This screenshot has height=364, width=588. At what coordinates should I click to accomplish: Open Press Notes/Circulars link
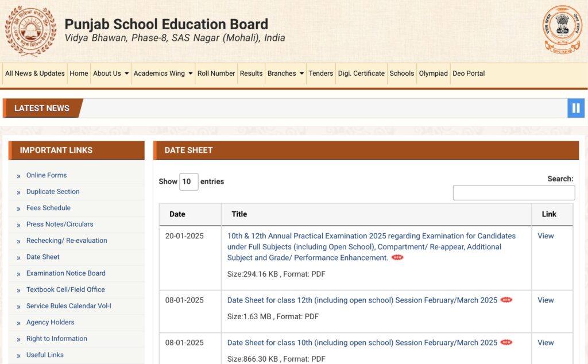[60, 224]
